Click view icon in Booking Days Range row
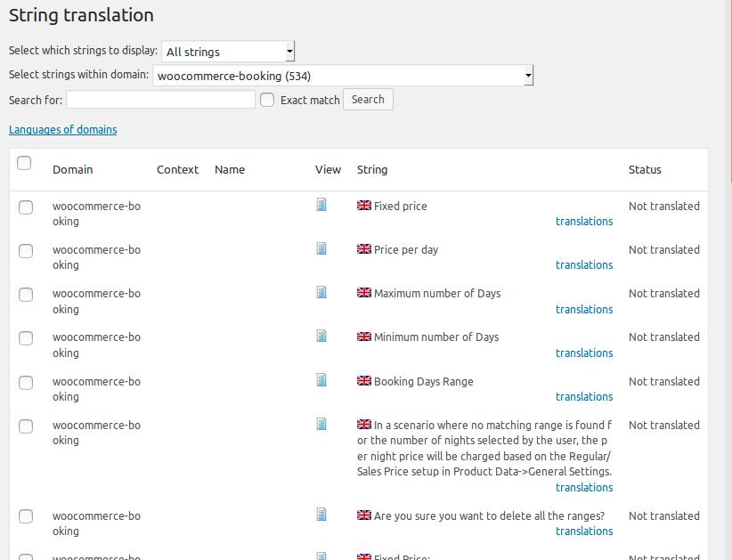This screenshot has width=732, height=560. coord(321,380)
